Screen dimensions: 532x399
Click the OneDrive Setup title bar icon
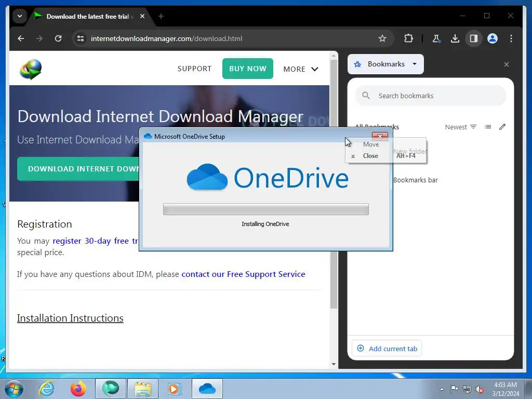(x=148, y=137)
